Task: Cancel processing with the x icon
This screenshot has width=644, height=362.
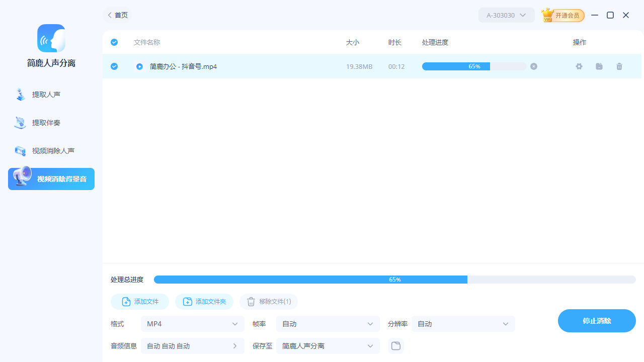Action: (534, 66)
